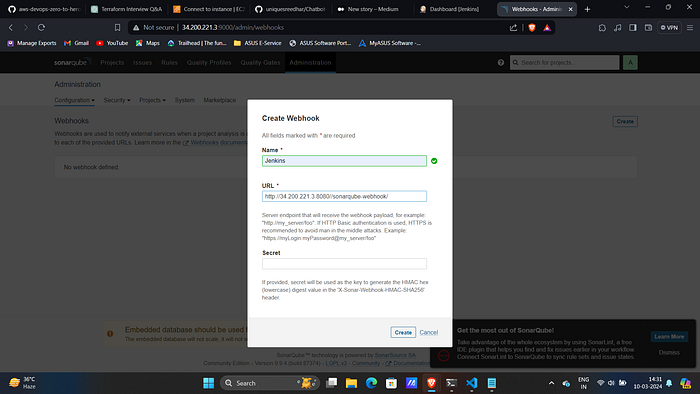This screenshot has height=394, width=700.
Task: Open Manage Exports bookmark
Action: tap(32, 43)
